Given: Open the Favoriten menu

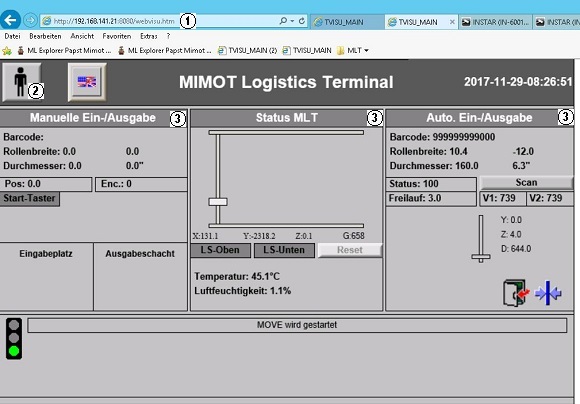Looking at the screenshot, I should [x=117, y=36].
